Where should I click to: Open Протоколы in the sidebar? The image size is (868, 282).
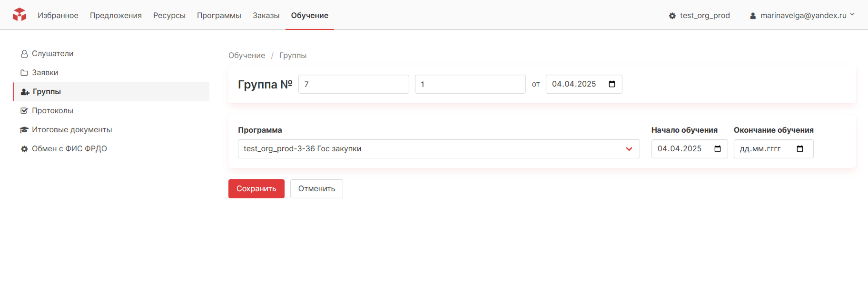click(52, 111)
